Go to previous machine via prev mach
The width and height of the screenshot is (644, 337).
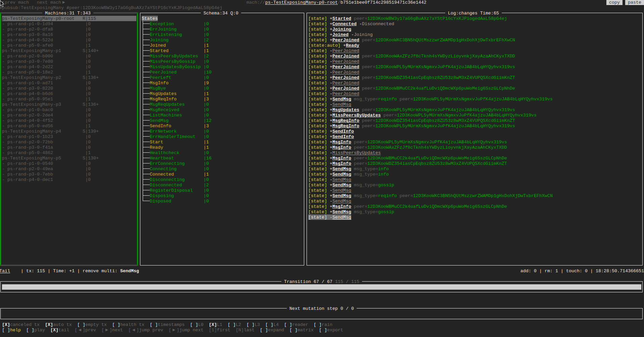click(x=16, y=2)
